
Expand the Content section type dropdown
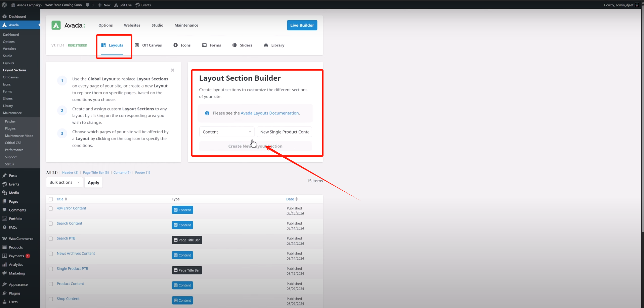pos(226,132)
